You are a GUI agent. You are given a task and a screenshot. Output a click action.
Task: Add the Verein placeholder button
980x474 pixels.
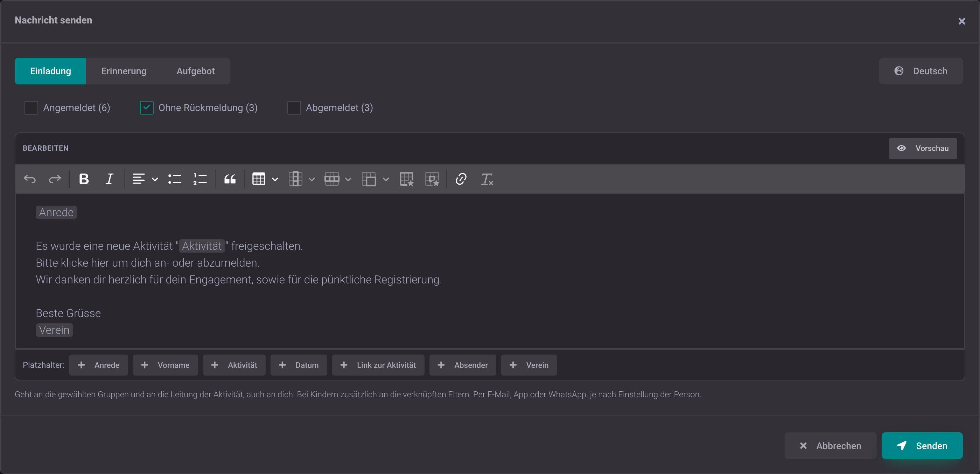coord(529,365)
